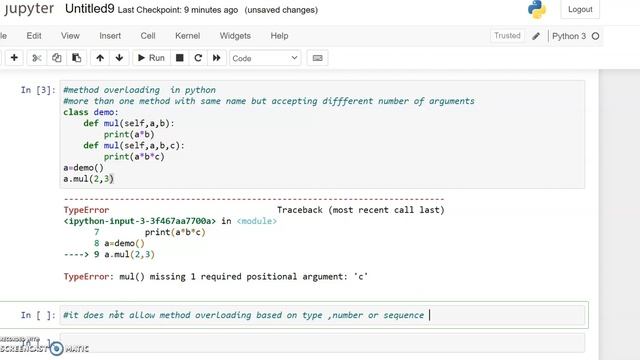This screenshot has height=360, width=640.
Task: Run the current cell
Action: [151, 58]
